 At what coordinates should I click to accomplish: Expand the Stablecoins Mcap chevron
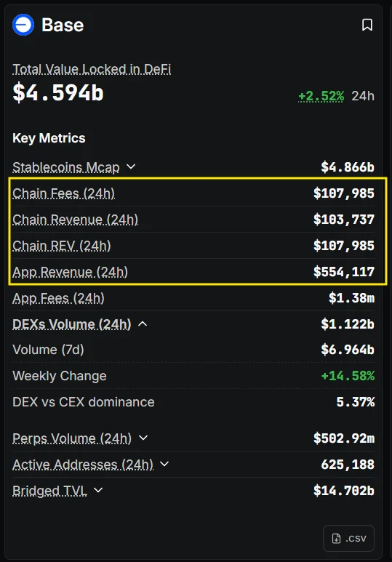tap(131, 166)
